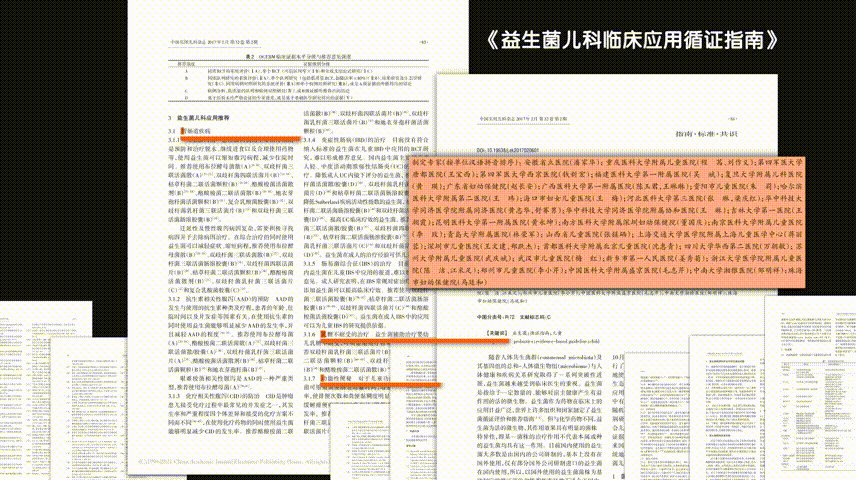This screenshot has height=480, width=856.
Task: Click the '【关键词】' keywords line
Action: click(x=523, y=333)
